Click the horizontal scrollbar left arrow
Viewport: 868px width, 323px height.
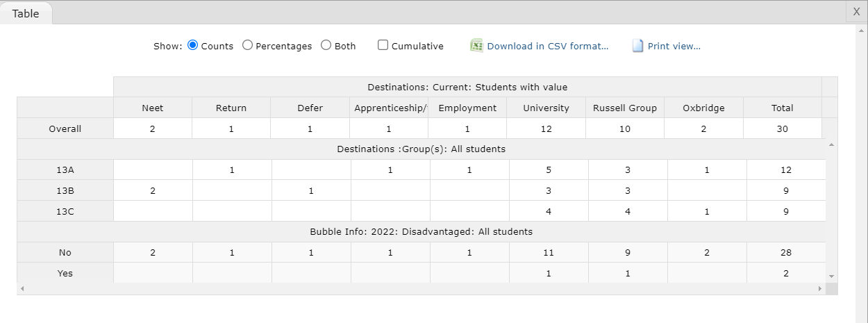coord(22,288)
